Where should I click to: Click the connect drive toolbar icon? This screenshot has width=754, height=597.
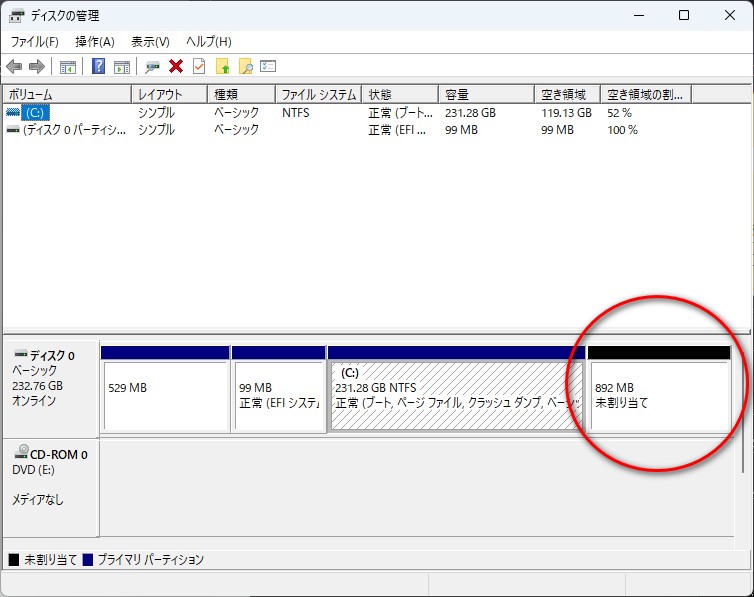152,67
